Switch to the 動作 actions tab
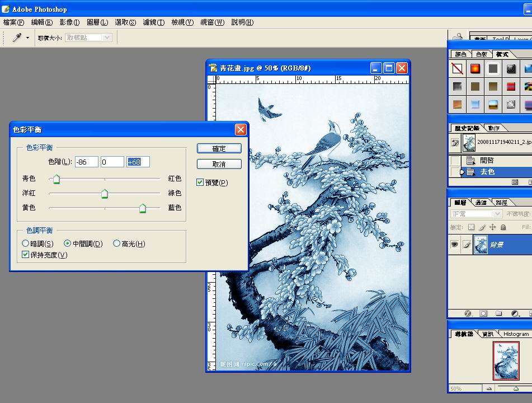 pyautogui.click(x=494, y=128)
